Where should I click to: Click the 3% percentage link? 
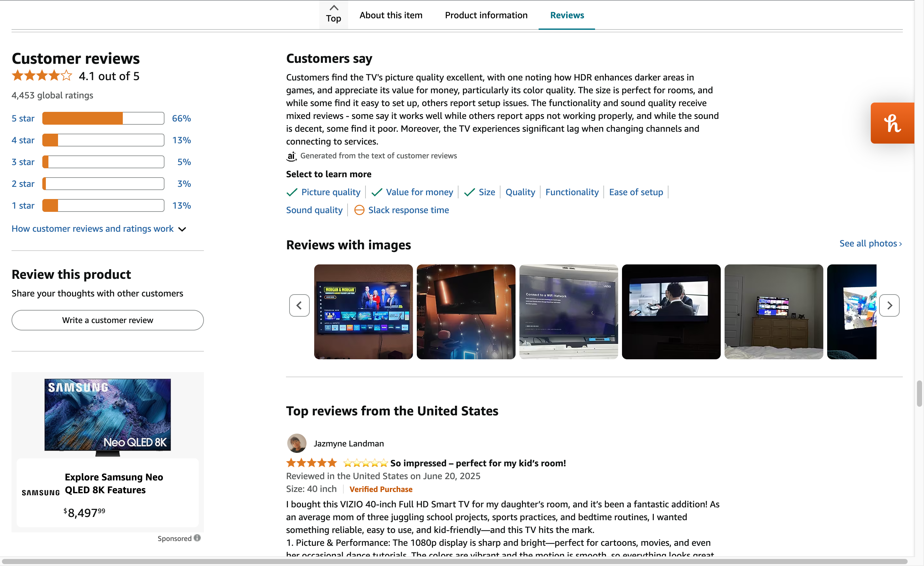point(184,184)
